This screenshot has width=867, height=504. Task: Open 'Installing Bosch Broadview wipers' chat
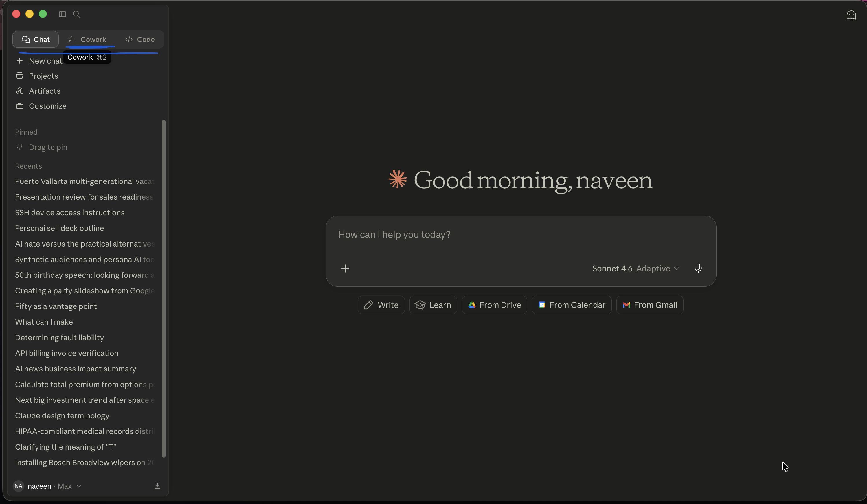(x=85, y=462)
